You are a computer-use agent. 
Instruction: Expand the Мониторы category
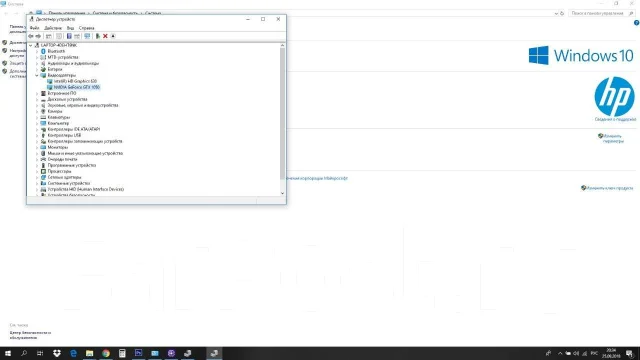[37, 147]
